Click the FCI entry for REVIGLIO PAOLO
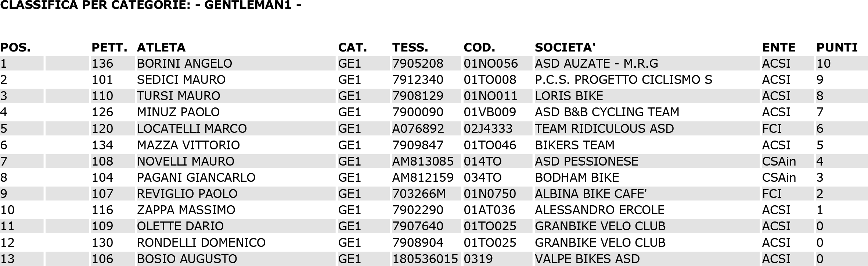The image size is (868, 266). [772, 194]
